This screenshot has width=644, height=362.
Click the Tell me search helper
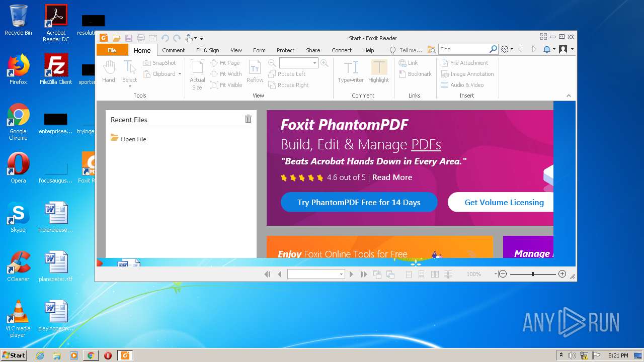(x=406, y=50)
